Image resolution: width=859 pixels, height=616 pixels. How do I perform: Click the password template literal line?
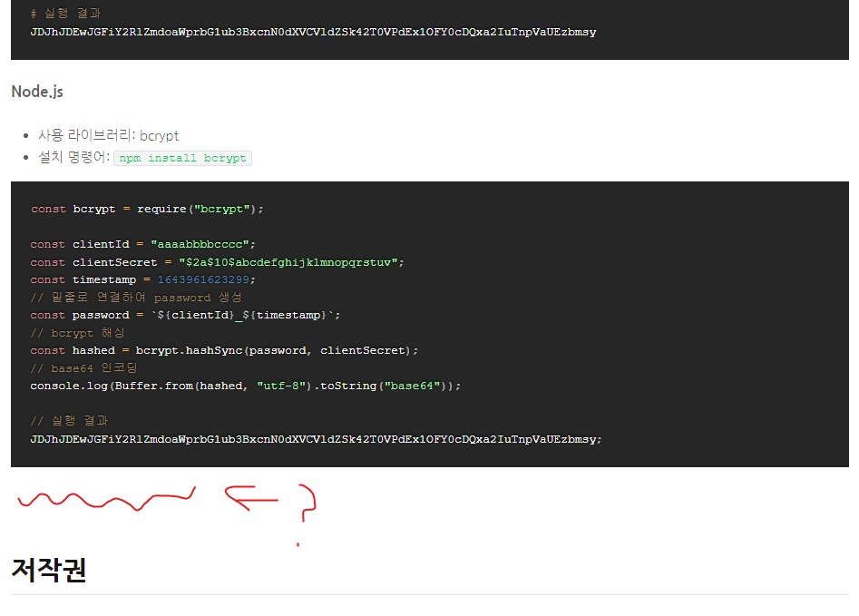pyautogui.click(x=181, y=315)
